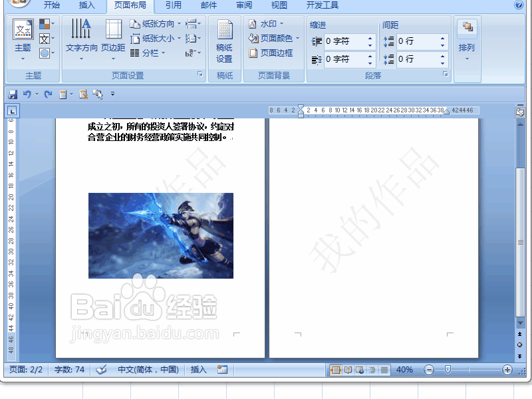Click macro recording status icon
The height and width of the screenshot is (399, 532).
point(223,370)
